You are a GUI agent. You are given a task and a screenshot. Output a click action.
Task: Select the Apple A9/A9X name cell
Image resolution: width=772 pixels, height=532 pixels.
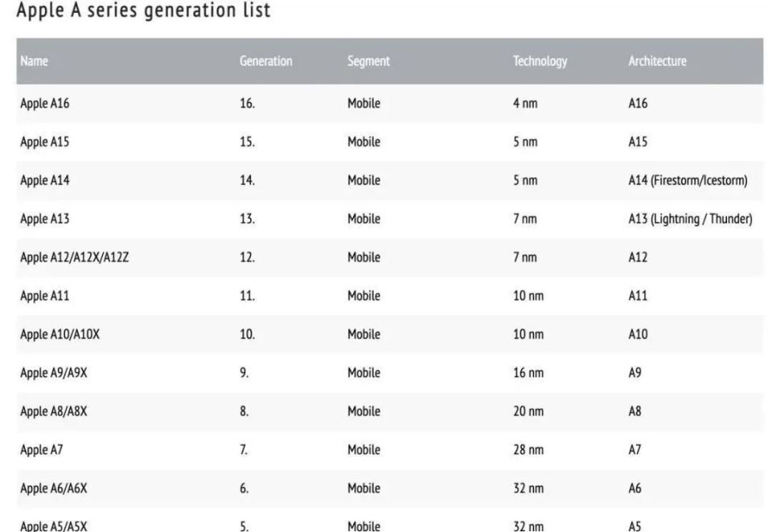click(54, 373)
